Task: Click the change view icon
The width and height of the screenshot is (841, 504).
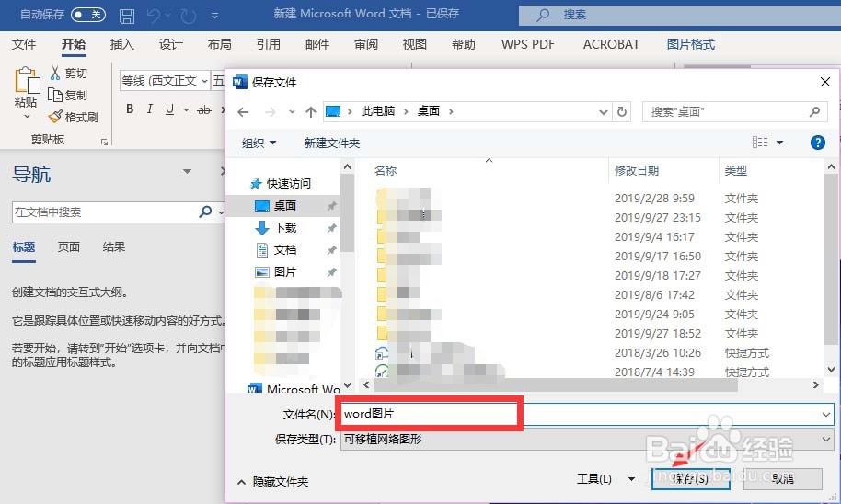Action: (760, 142)
